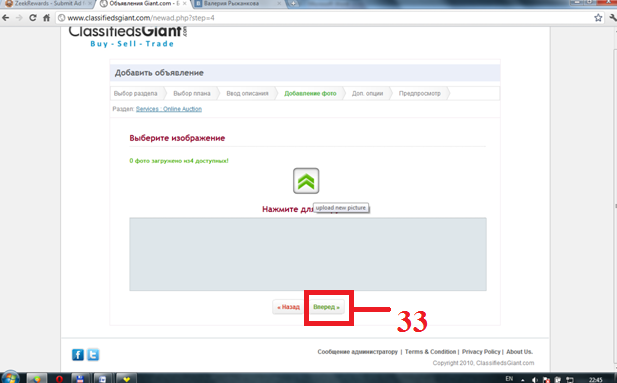Click the Chrome icon in the taskbar
Image resolution: width=617 pixels, height=383 pixels.
pyautogui.click(x=37, y=379)
